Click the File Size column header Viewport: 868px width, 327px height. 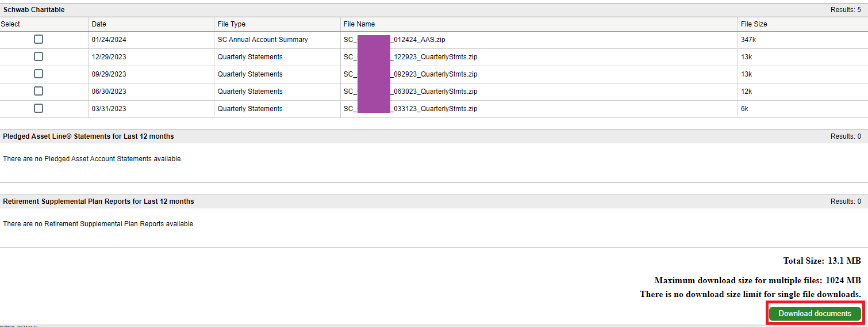point(754,24)
